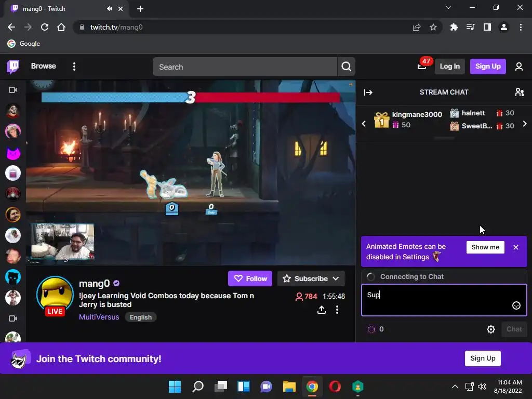Click the Chat send button
532x399 pixels.
point(514,329)
